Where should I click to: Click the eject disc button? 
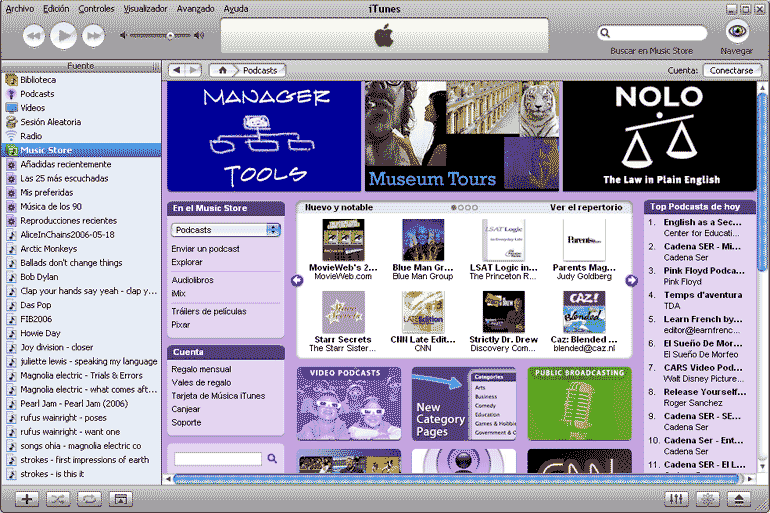(739, 499)
